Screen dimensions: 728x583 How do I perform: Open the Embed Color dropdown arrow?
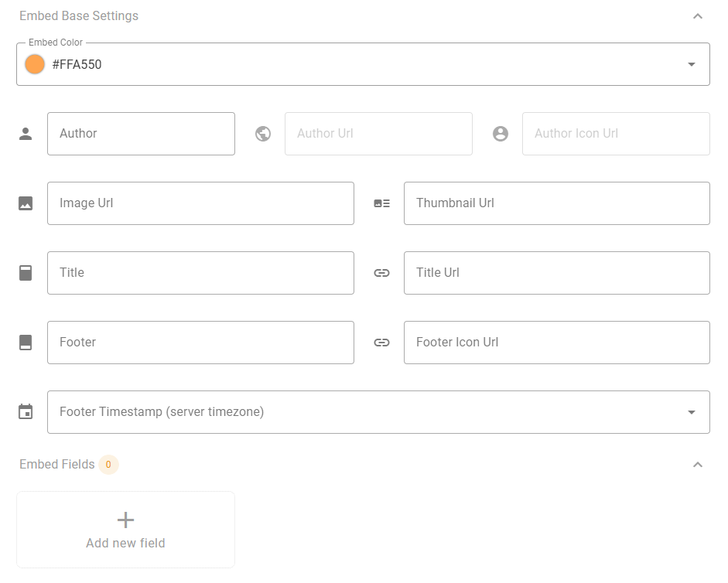(x=691, y=64)
